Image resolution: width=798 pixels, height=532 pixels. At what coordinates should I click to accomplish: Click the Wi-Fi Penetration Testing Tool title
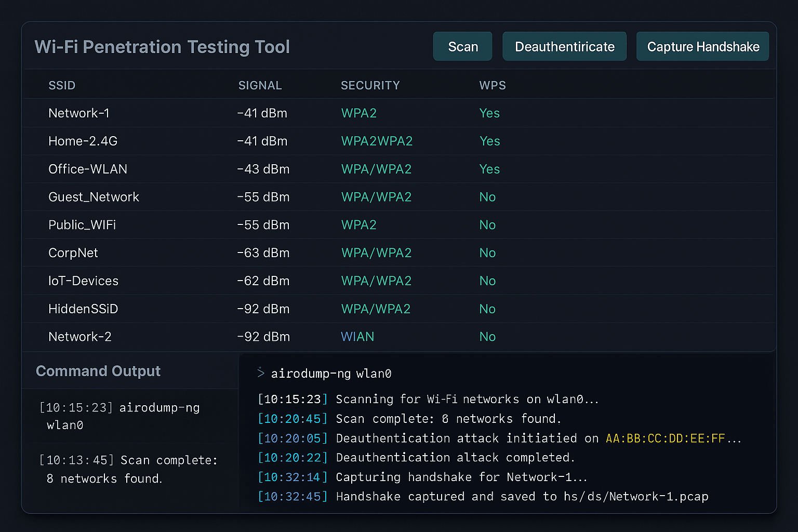162,47
